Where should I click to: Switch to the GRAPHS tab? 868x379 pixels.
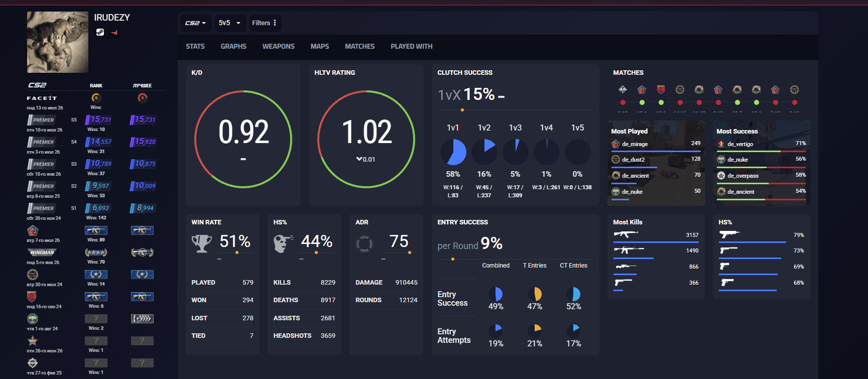tap(233, 46)
